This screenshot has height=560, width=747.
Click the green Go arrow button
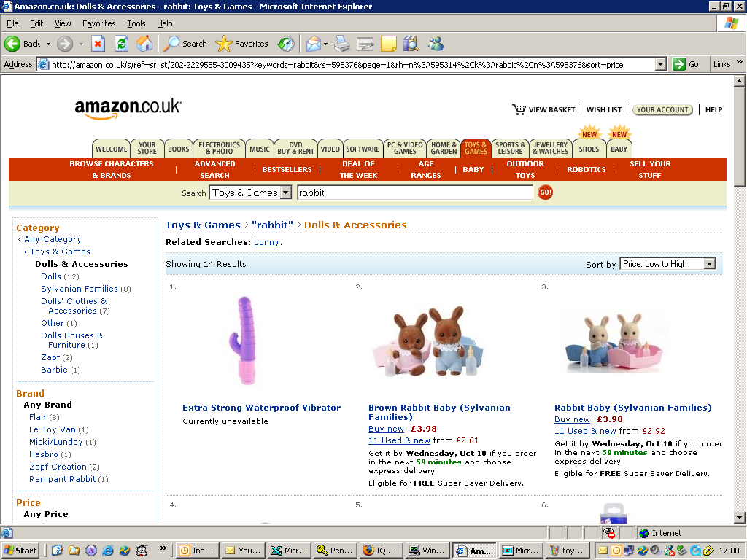679,64
